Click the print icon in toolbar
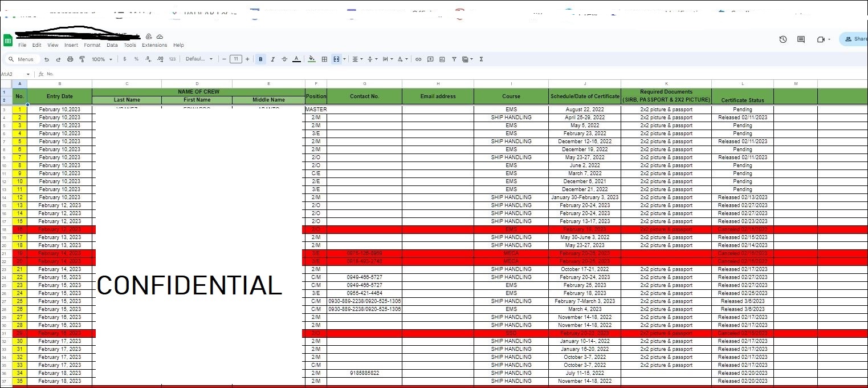 pyautogui.click(x=70, y=59)
